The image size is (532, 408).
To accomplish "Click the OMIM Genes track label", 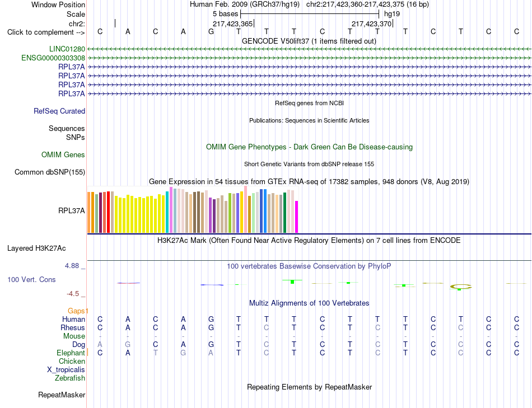I will tap(63, 155).
